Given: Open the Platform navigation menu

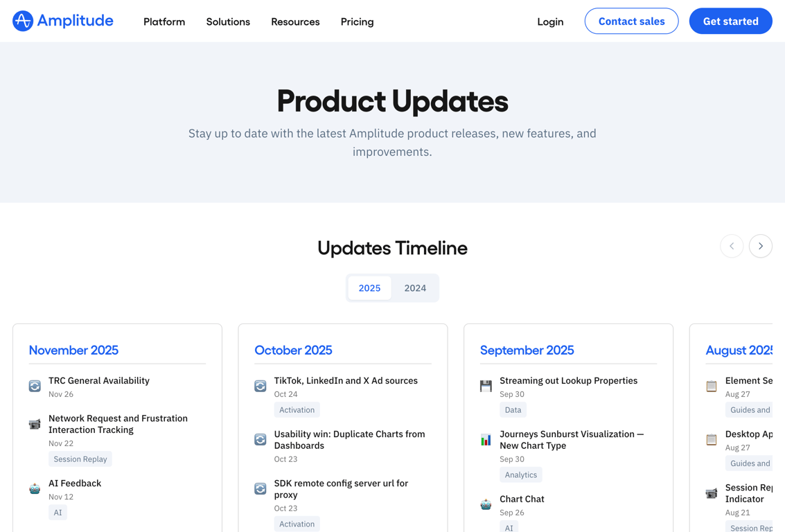Looking at the screenshot, I should [164, 21].
